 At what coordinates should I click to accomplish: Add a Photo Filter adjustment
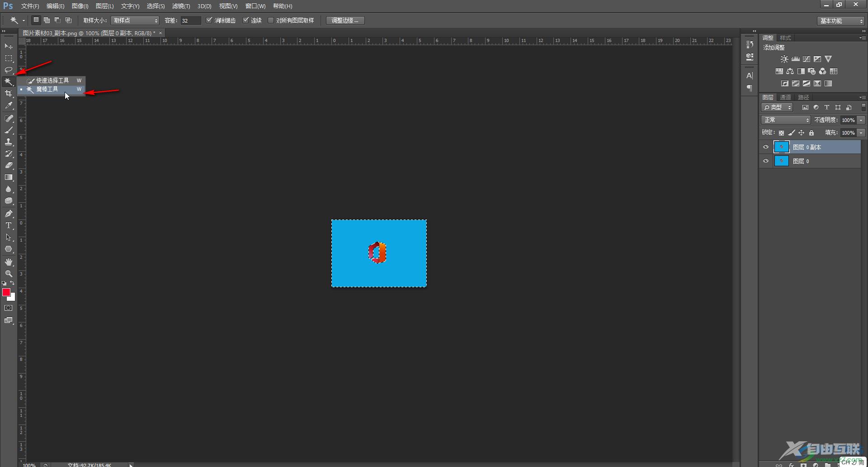click(812, 71)
